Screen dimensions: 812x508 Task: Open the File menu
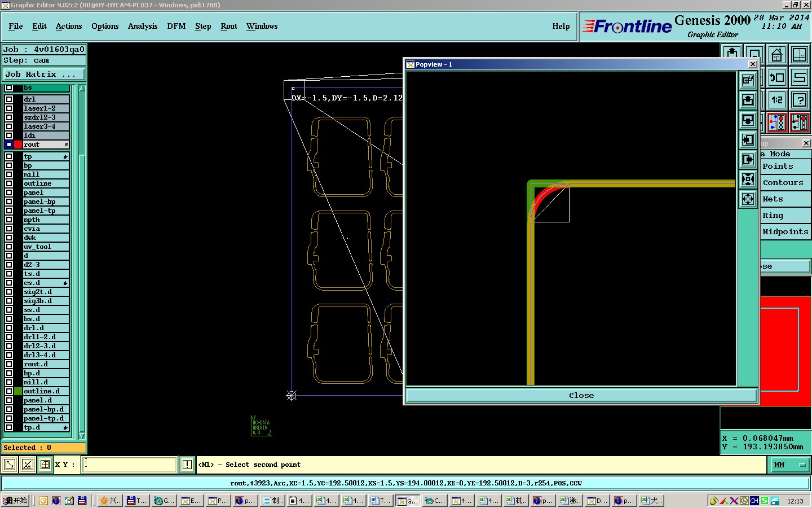[16, 26]
